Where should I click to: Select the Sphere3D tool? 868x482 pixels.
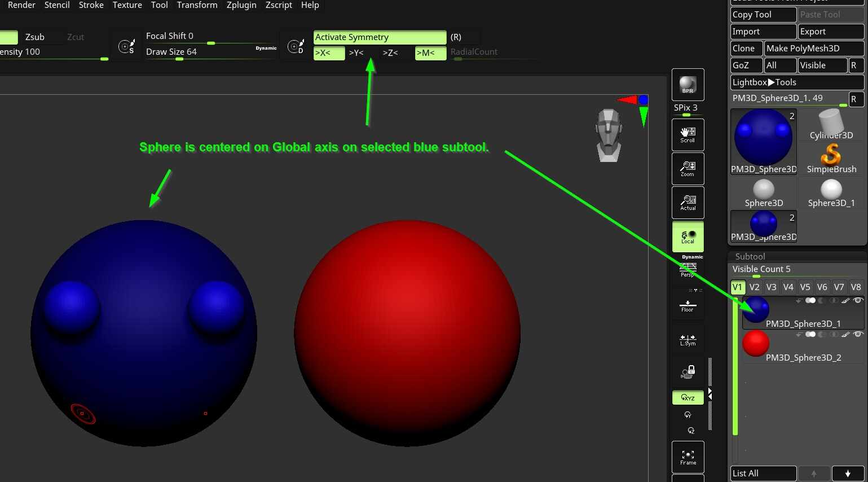pyautogui.click(x=764, y=193)
